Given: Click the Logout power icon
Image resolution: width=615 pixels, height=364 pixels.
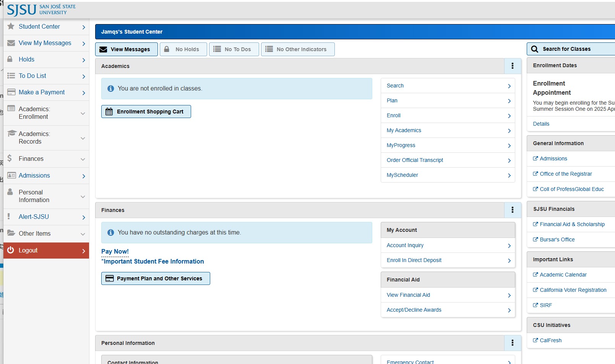Looking at the screenshot, I should (11, 250).
